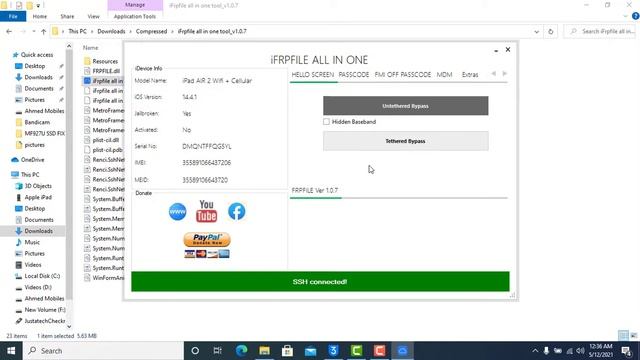Open the FMI OFF PASSCODE tab
640x360 pixels.
point(402,75)
